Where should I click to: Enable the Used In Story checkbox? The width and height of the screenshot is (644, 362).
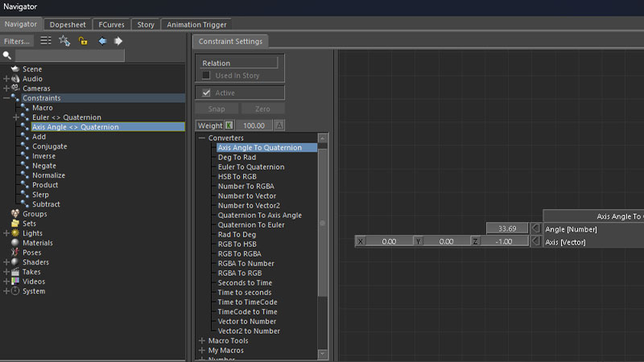[206, 76]
